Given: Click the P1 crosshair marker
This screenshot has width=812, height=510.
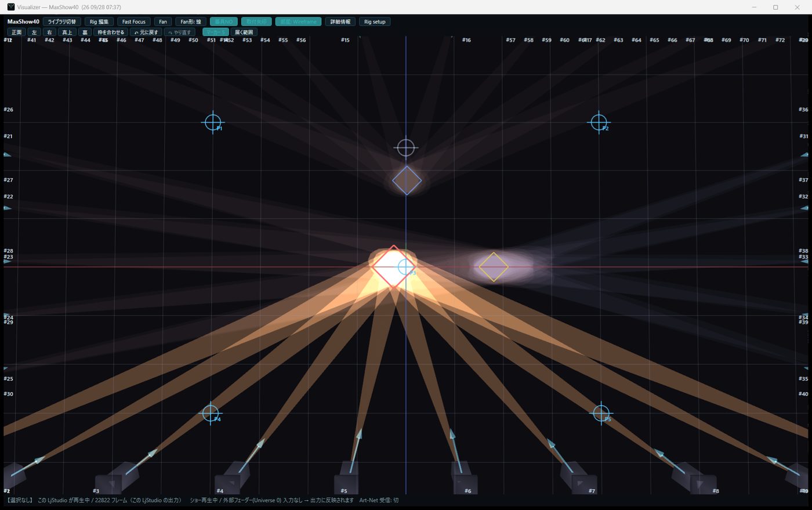Looking at the screenshot, I should click(x=213, y=122).
